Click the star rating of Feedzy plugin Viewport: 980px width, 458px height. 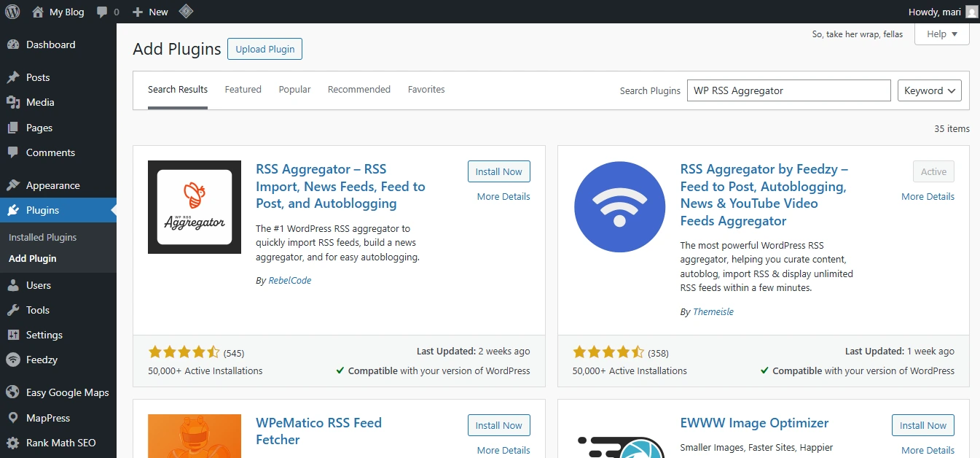[608, 352]
